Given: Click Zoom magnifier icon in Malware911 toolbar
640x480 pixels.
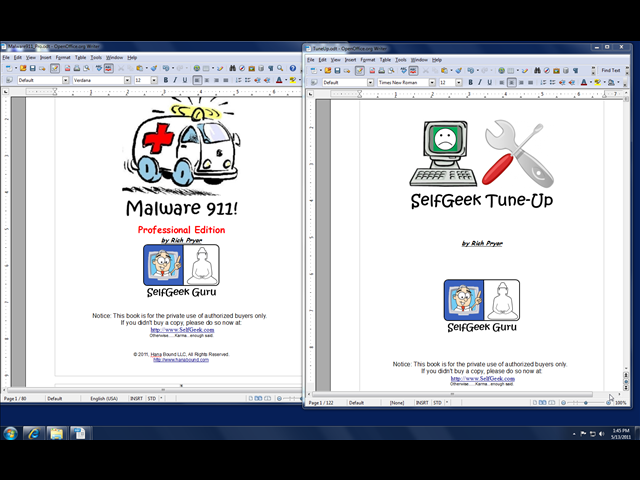Looking at the screenshot, I should pos(280,69).
